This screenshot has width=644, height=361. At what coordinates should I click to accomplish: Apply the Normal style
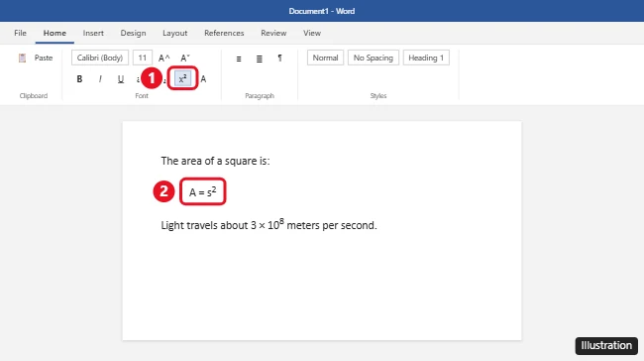[325, 58]
